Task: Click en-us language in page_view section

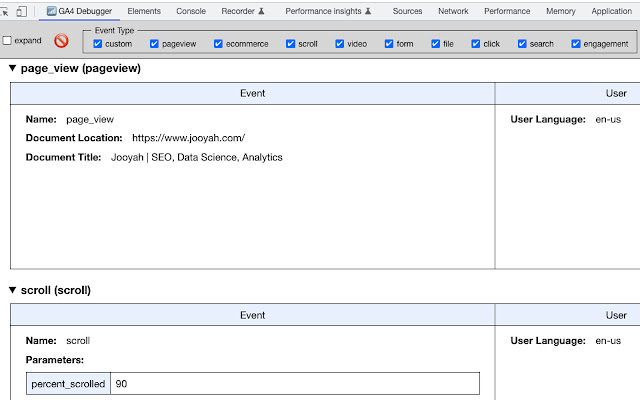Action: pyautogui.click(x=608, y=119)
